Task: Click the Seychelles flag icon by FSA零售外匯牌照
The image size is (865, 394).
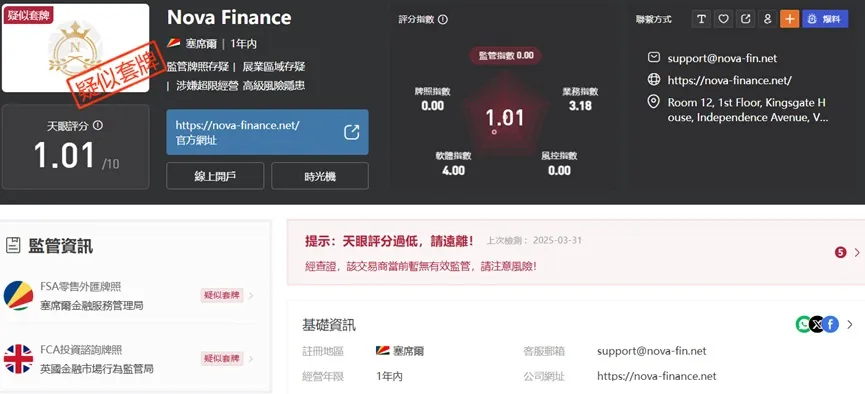Action: coord(18,295)
